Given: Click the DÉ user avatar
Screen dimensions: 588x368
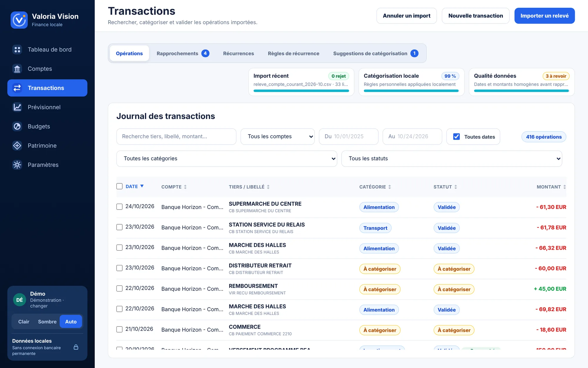Looking at the screenshot, I should (x=19, y=300).
